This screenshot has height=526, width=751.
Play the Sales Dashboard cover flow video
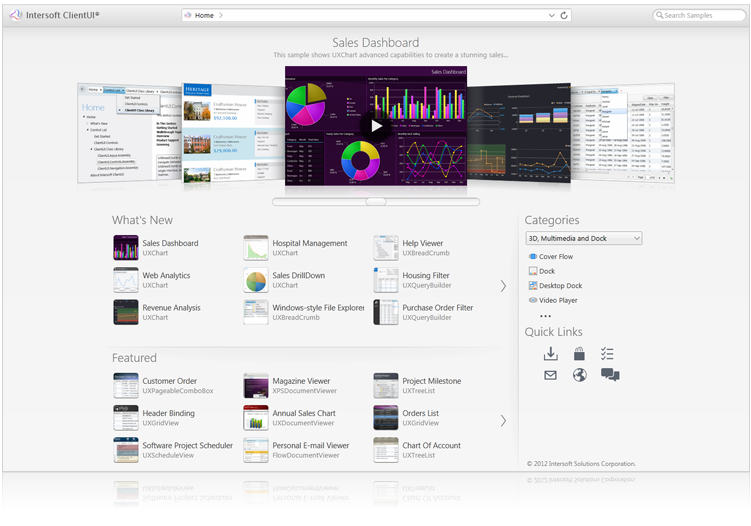click(x=376, y=126)
